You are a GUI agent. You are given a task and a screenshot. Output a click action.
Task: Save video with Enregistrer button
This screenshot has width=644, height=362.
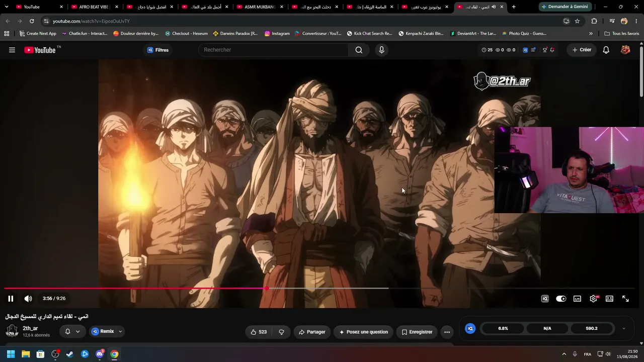pyautogui.click(x=417, y=332)
